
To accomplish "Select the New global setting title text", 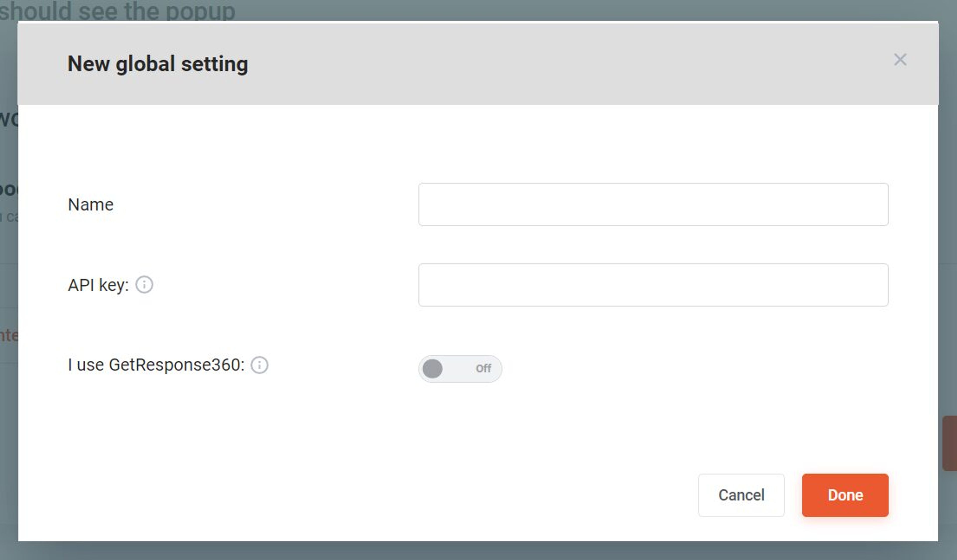I will (x=158, y=64).
